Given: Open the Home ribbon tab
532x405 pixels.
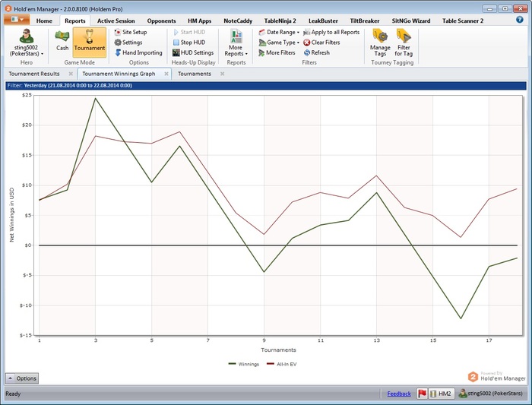Looking at the screenshot, I should pyautogui.click(x=44, y=21).
